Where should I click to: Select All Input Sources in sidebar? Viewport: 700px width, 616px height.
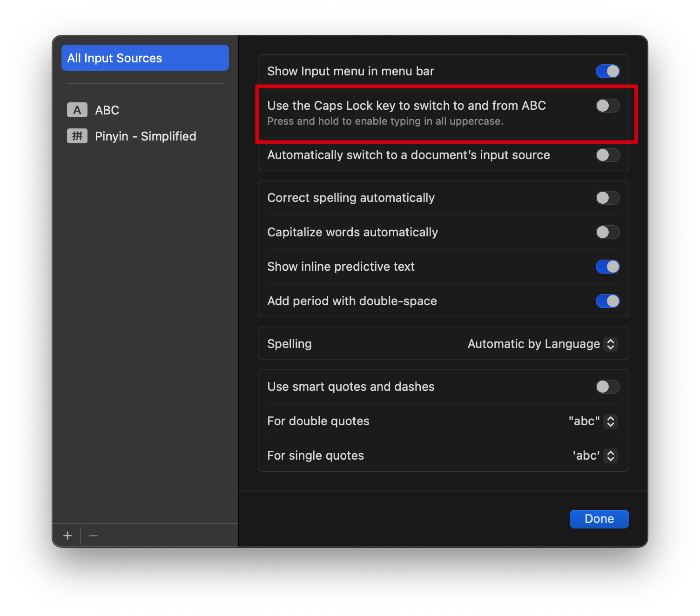pos(145,58)
